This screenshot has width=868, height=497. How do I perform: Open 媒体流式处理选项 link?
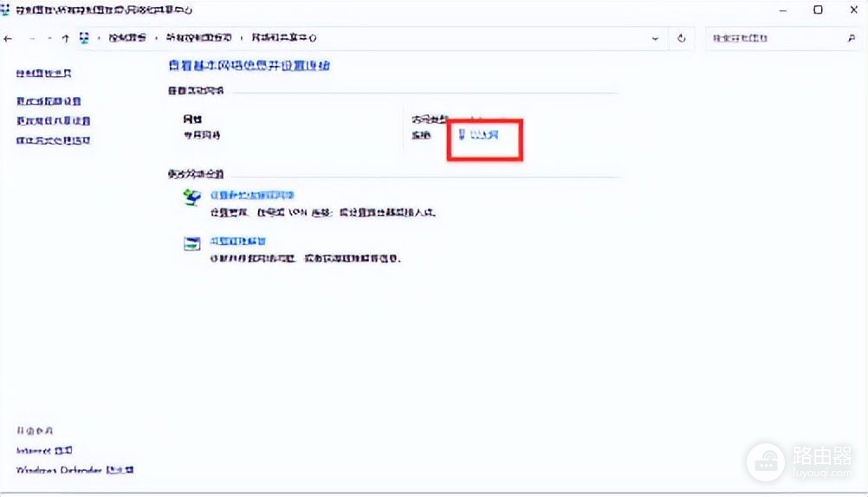tap(53, 140)
